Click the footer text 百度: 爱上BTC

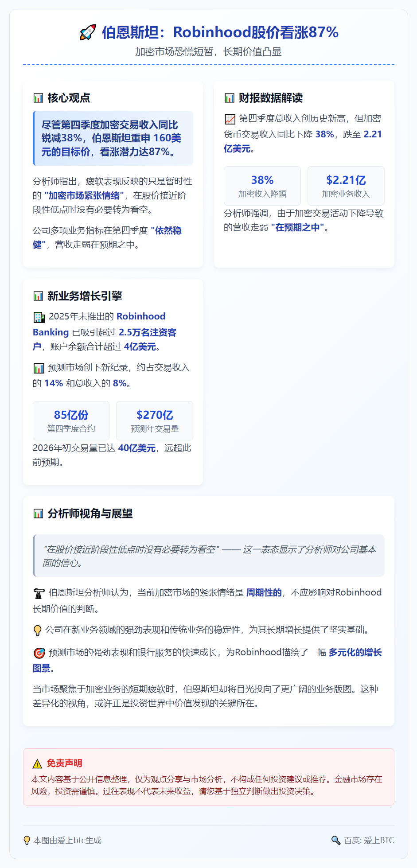pyautogui.click(x=369, y=841)
